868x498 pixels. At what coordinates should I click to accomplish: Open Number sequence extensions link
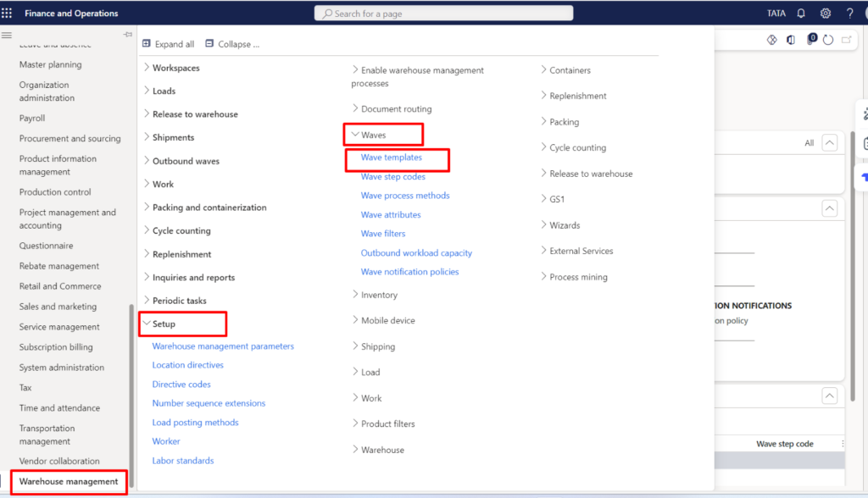(209, 403)
